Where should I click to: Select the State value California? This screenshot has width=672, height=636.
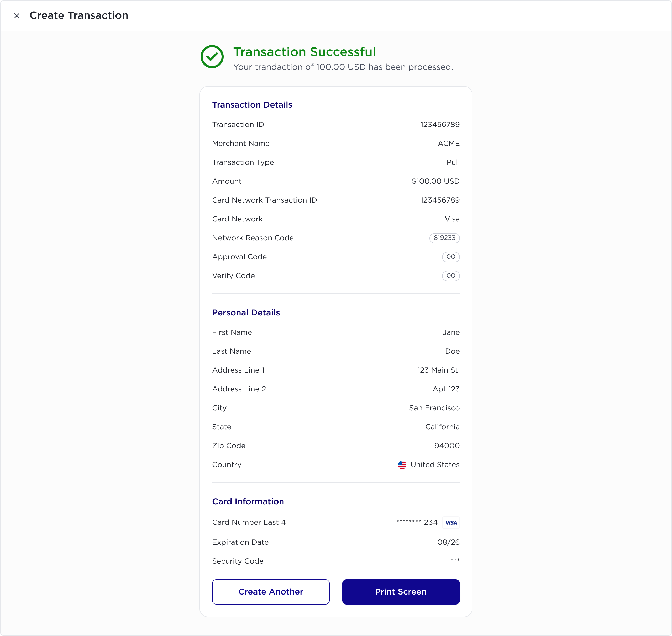coord(442,427)
